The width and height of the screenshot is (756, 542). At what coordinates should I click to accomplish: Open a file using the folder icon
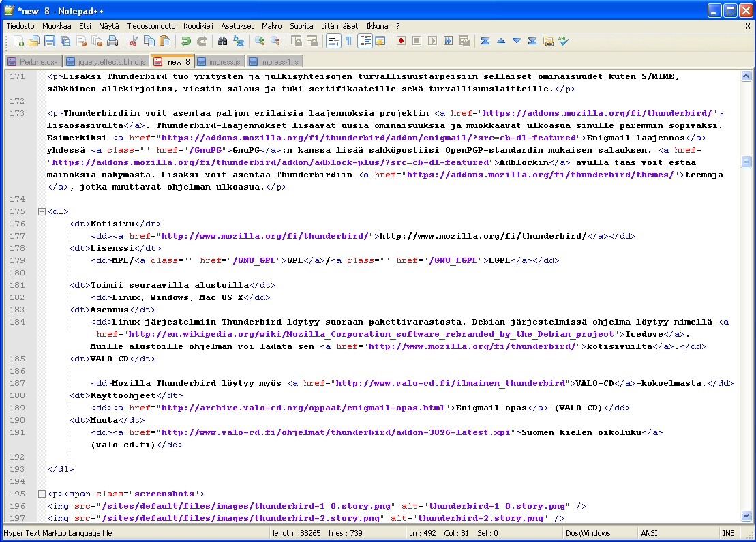pos(34,42)
